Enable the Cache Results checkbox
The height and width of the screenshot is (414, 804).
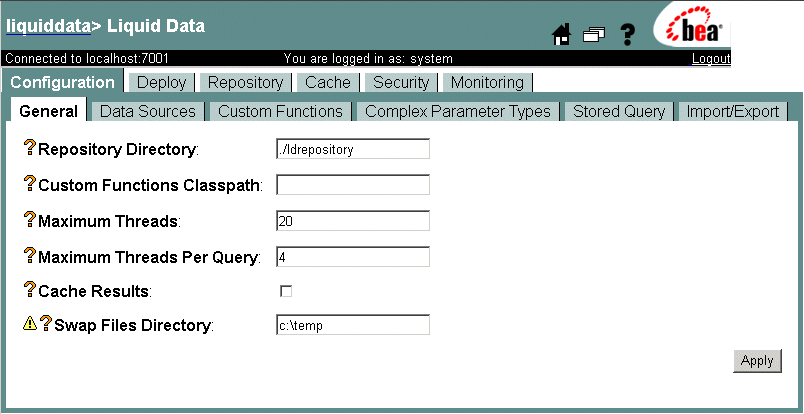tap(286, 291)
